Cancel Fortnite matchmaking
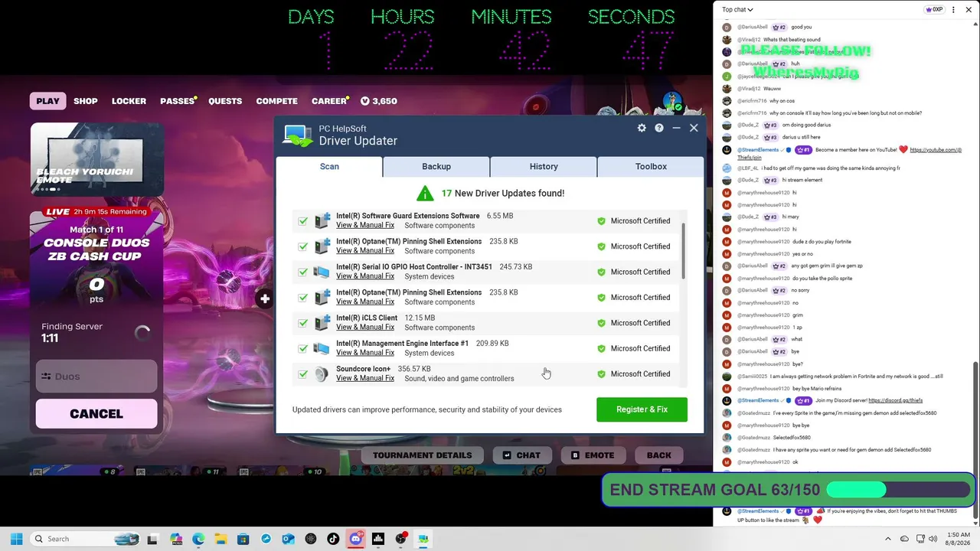The height and width of the screenshot is (551, 980). (96, 414)
